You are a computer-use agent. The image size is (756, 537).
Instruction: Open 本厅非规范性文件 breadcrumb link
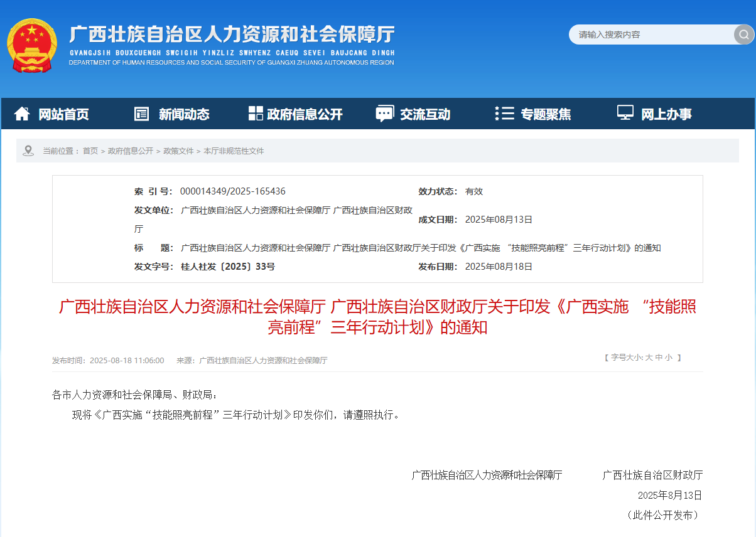click(x=234, y=151)
